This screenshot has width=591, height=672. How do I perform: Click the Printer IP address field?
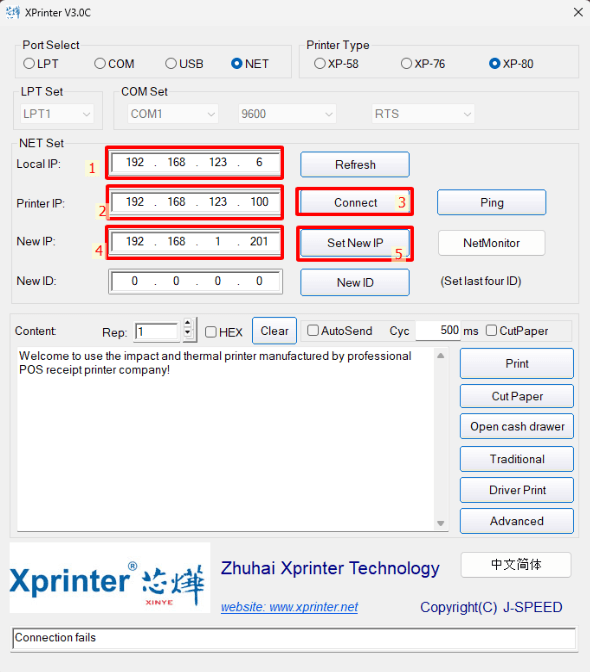point(195,202)
